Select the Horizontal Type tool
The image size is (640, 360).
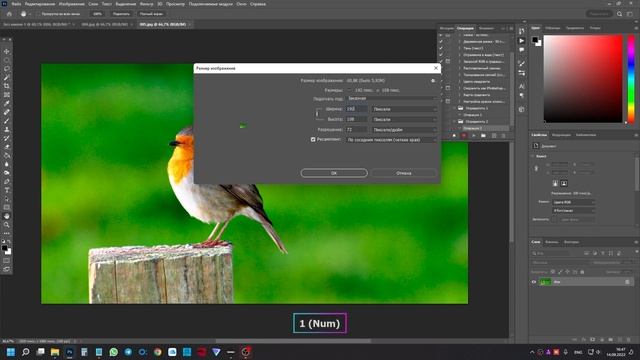pyautogui.click(x=7, y=190)
